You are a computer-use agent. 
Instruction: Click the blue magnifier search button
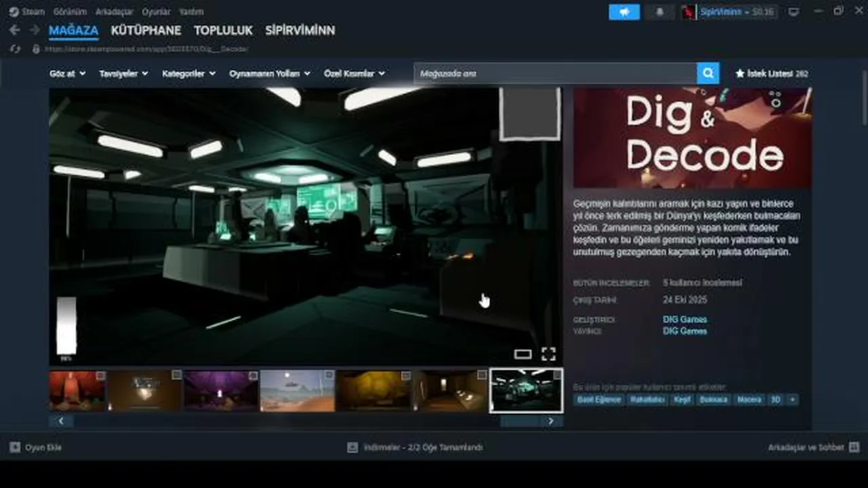[x=707, y=73]
